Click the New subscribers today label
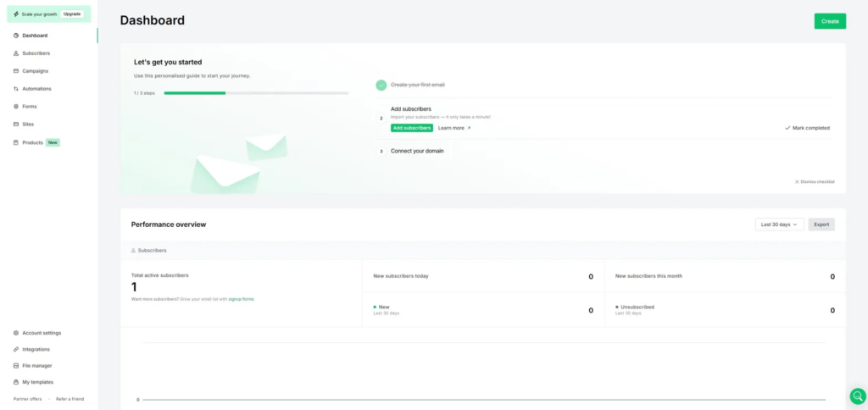The image size is (868, 410). pyautogui.click(x=401, y=276)
